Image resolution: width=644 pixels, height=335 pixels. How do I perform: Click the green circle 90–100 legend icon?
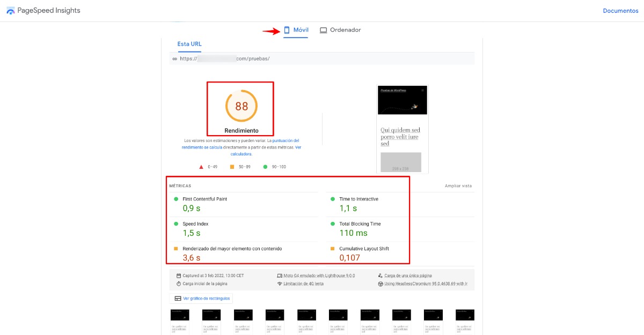(265, 167)
